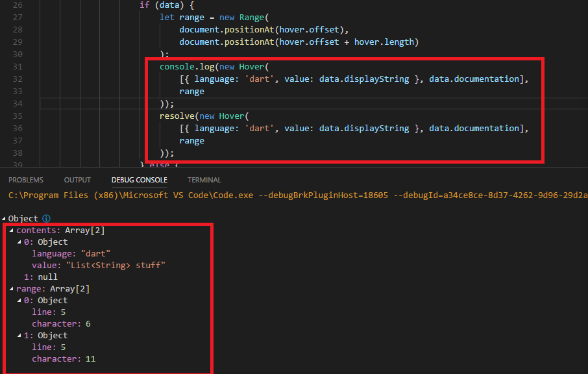Viewport: 588px width, 374px height.
Task: Click the character: 11 property
Action: point(64,358)
